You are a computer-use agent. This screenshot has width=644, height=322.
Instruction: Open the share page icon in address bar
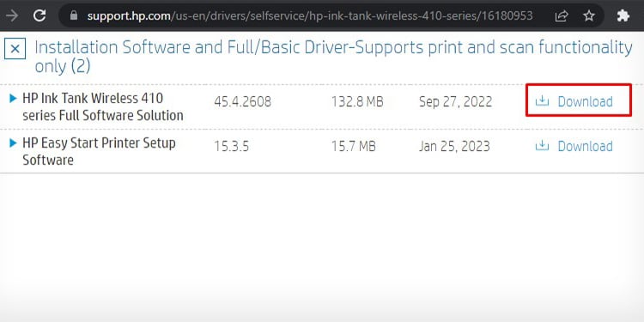(561, 16)
